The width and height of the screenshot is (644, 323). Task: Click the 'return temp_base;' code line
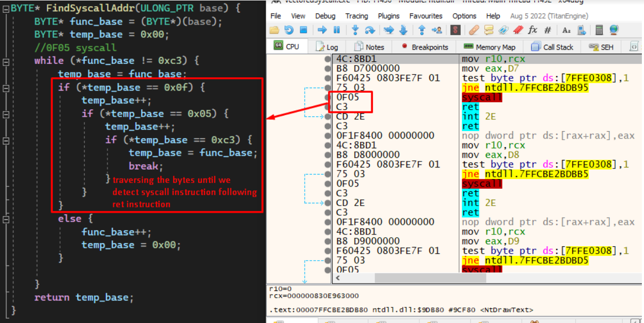click(84, 297)
